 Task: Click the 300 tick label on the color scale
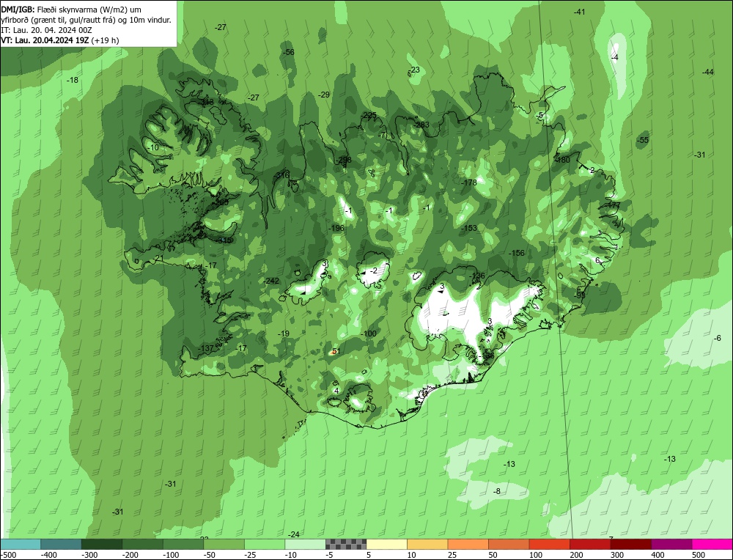(616, 555)
